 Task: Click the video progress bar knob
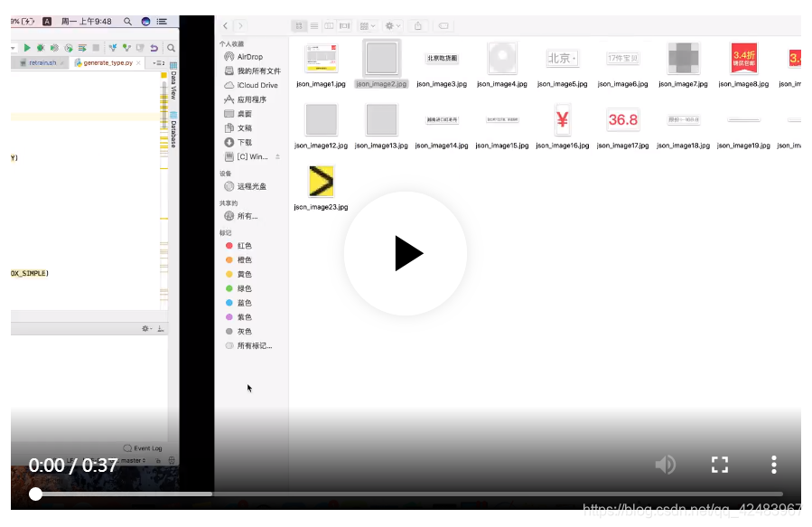(35, 494)
